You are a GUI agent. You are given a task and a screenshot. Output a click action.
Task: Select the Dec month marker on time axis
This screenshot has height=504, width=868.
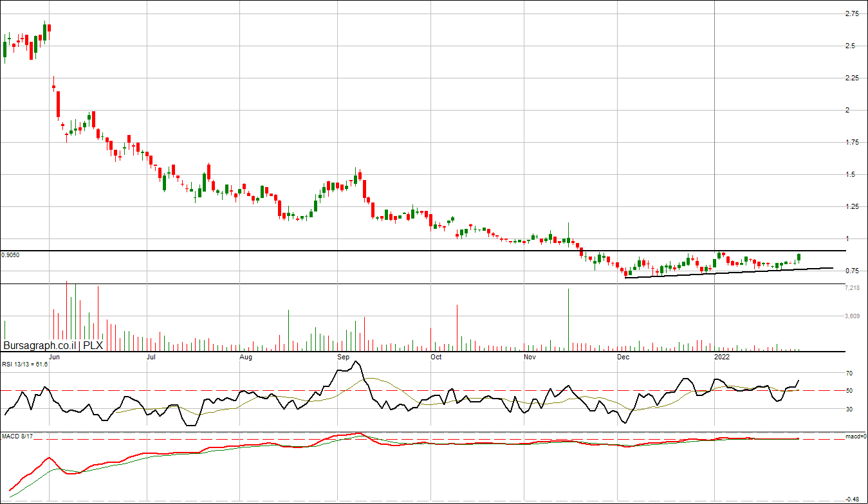623,356
